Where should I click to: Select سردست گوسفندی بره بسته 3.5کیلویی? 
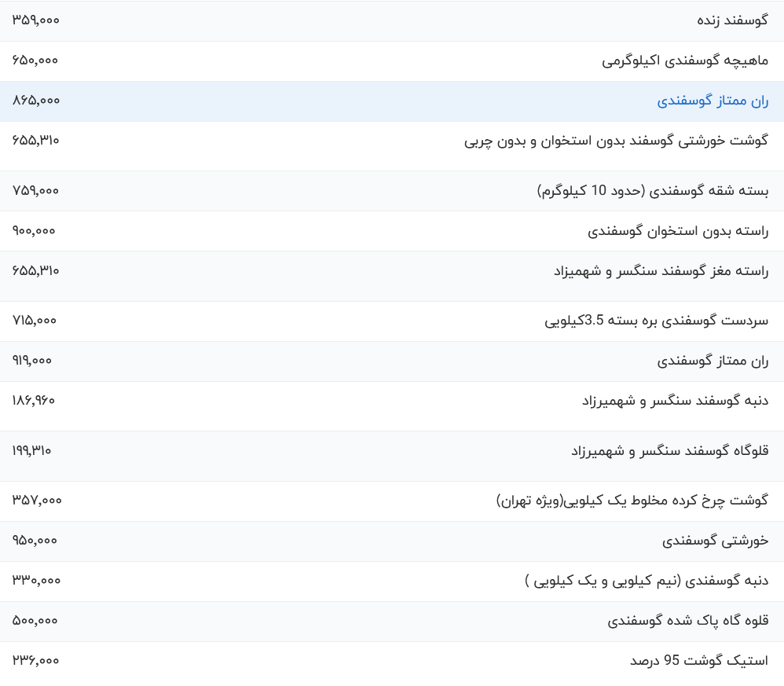tap(656, 321)
